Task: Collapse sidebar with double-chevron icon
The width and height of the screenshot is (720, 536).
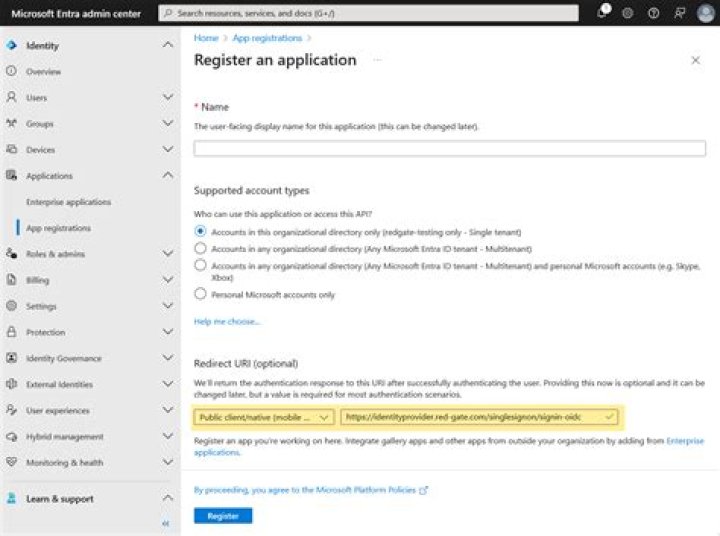Action: [x=166, y=524]
